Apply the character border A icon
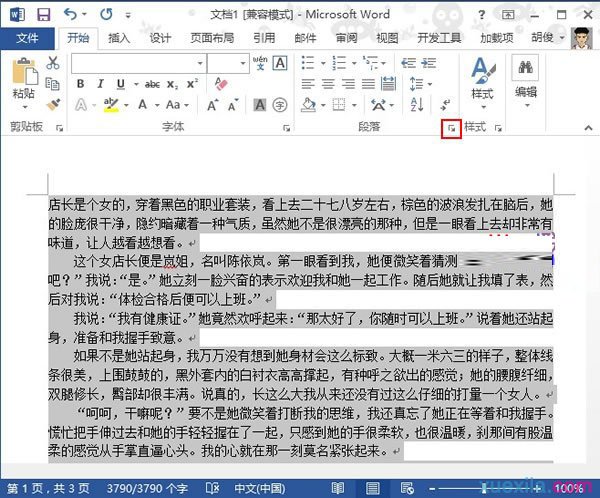This screenshot has width=600, height=498. 280,63
